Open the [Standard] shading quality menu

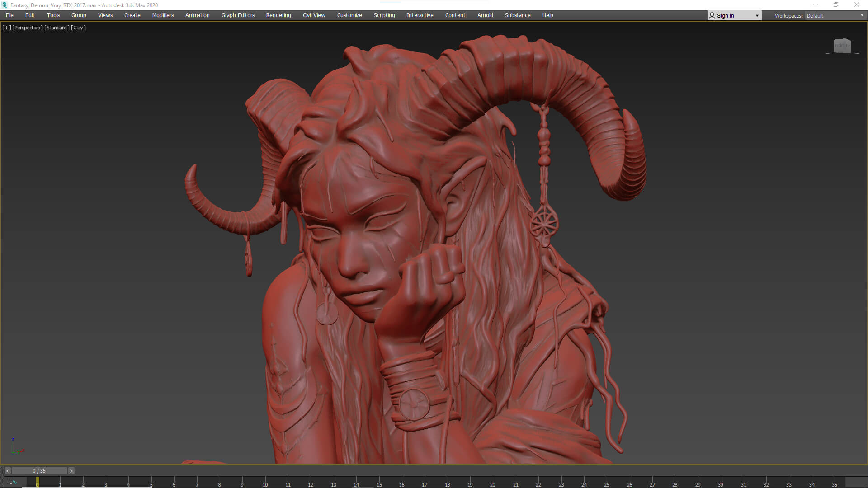[x=57, y=28]
